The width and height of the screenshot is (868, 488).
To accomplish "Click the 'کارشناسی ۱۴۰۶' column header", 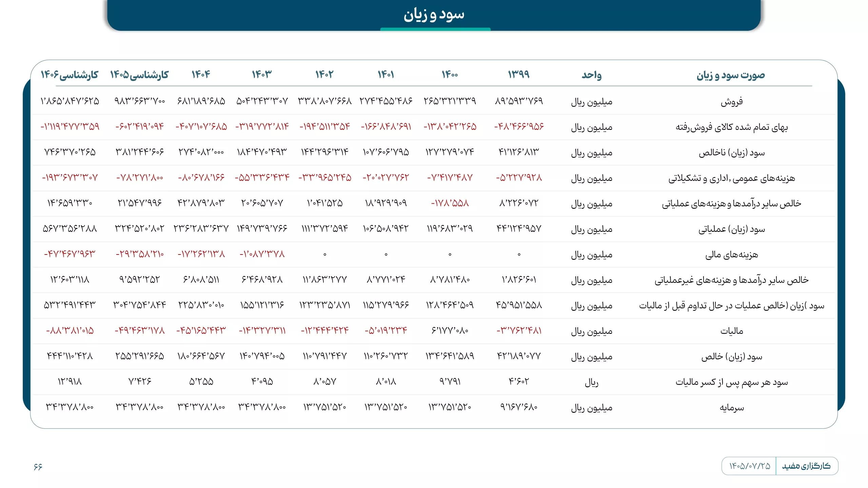I will (x=70, y=75).
